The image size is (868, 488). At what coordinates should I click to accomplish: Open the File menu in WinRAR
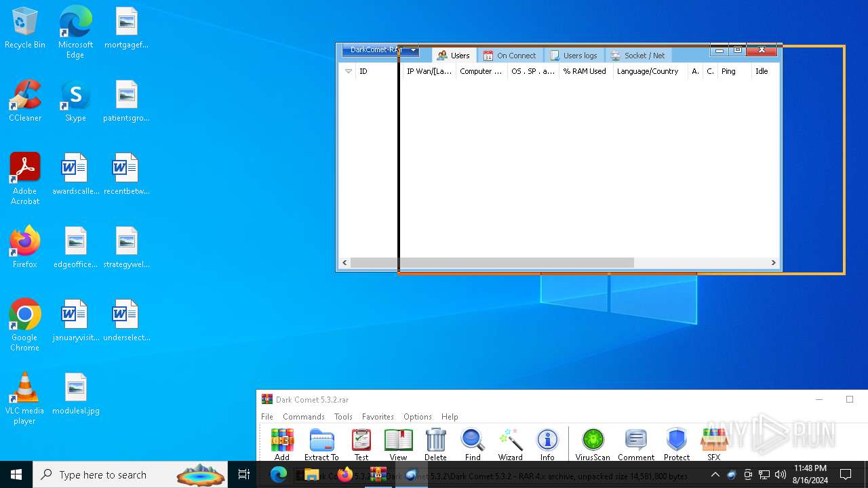[267, 417]
